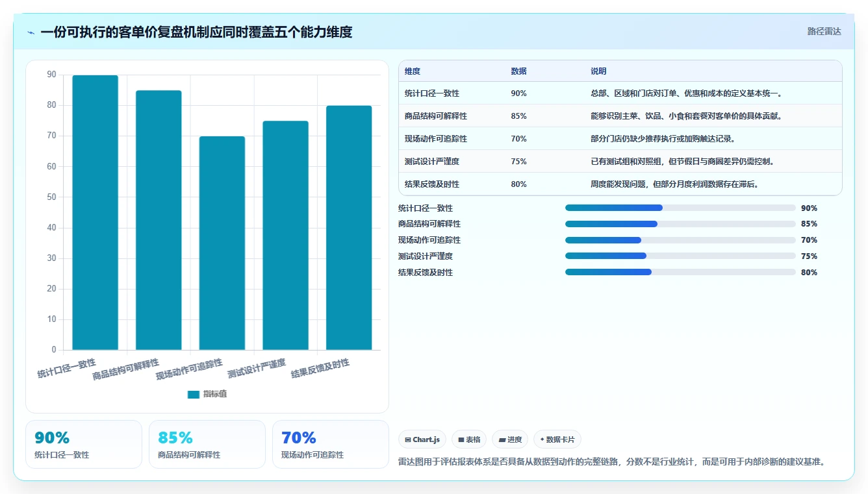Click the 数据 column header

519,71
